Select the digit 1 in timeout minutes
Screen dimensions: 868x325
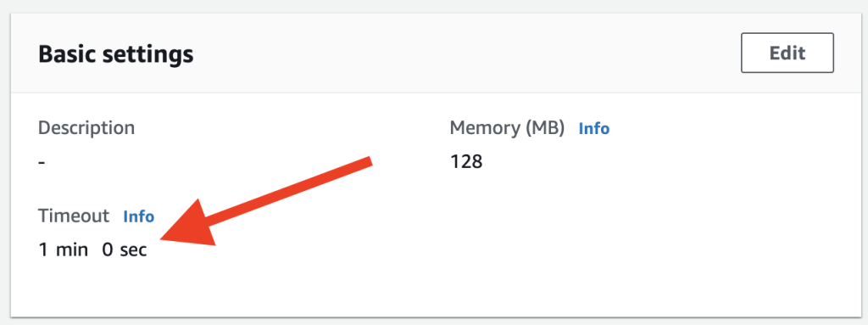click(x=43, y=250)
